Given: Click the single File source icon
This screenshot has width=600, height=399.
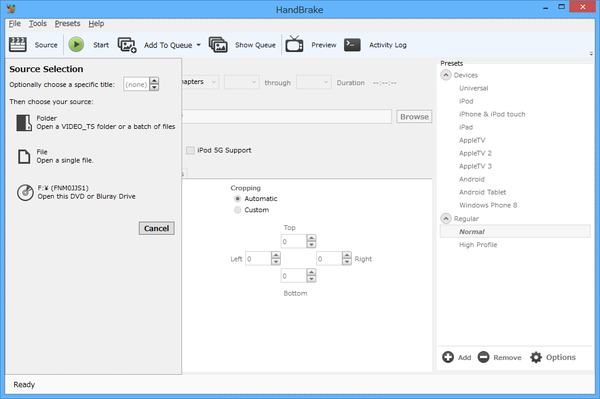Looking at the screenshot, I should pyautogui.click(x=24, y=156).
